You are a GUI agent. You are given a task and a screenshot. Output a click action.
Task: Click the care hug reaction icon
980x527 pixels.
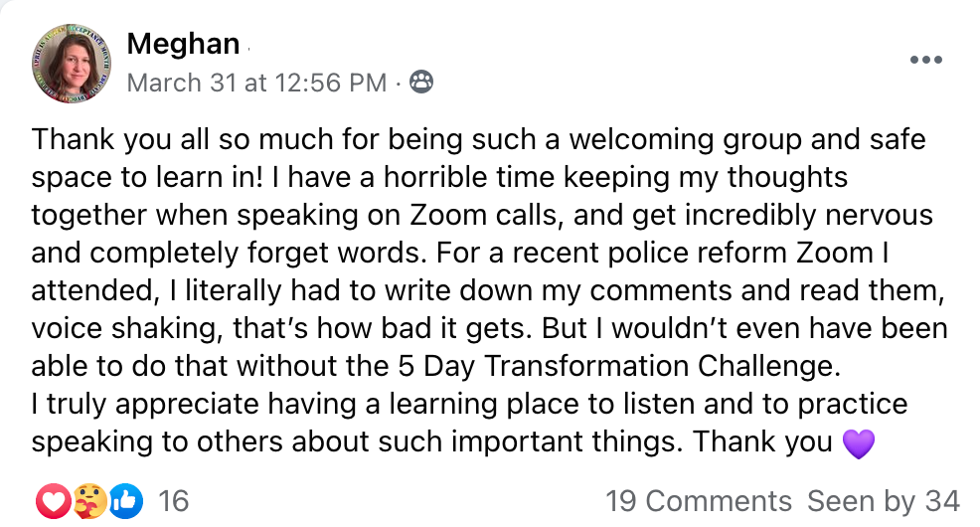point(90,500)
